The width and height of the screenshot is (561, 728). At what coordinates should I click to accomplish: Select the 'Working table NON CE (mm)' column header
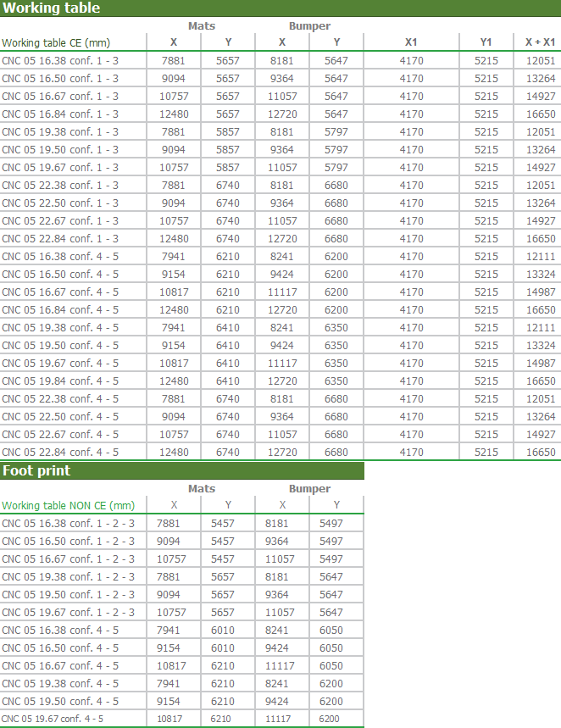coord(68,506)
